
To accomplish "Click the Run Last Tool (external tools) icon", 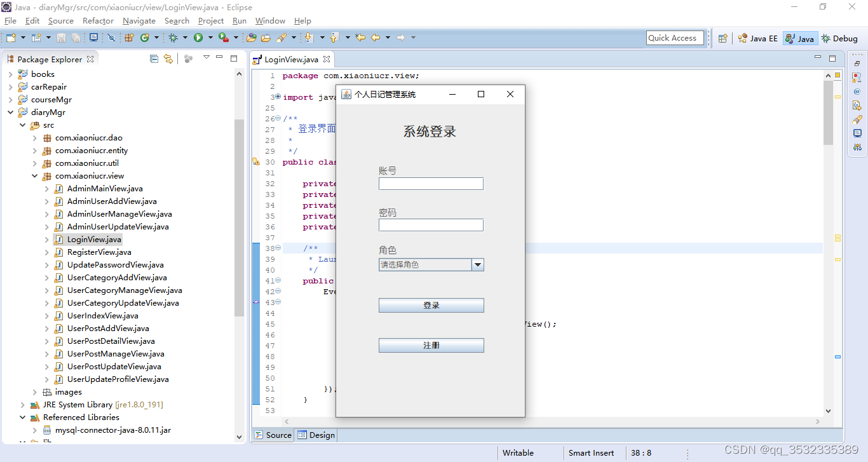I will coord(224,38).
